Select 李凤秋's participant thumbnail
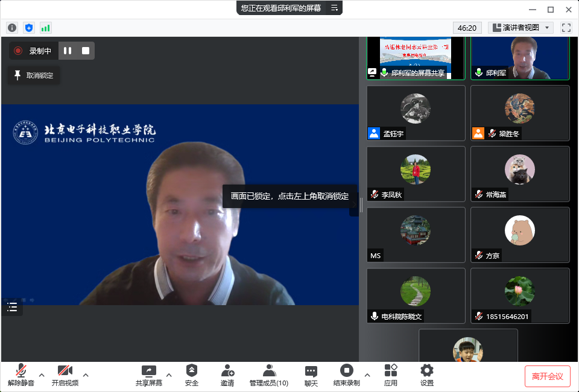This screenshot has height=392, width=579. pos(416,173)
